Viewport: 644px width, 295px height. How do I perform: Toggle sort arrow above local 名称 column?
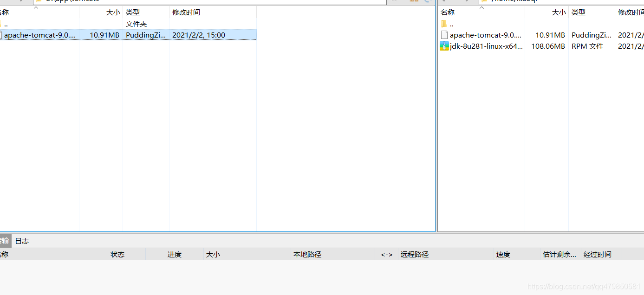pyautogui.click(x=36, y=8)
